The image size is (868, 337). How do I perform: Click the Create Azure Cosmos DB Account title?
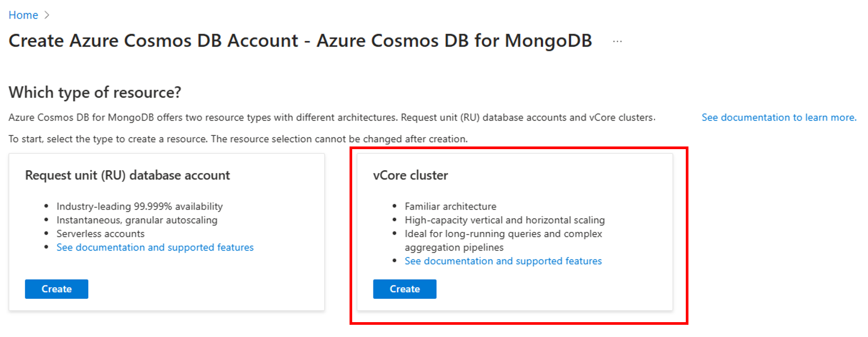(x=300, y=41)
